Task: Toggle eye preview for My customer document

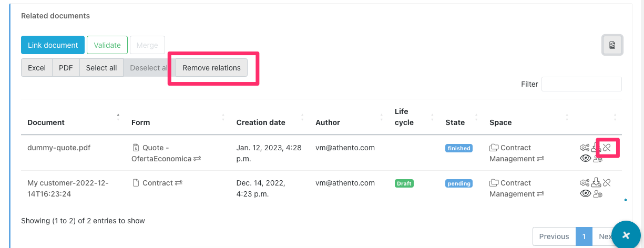Action: tap(585, 194)
